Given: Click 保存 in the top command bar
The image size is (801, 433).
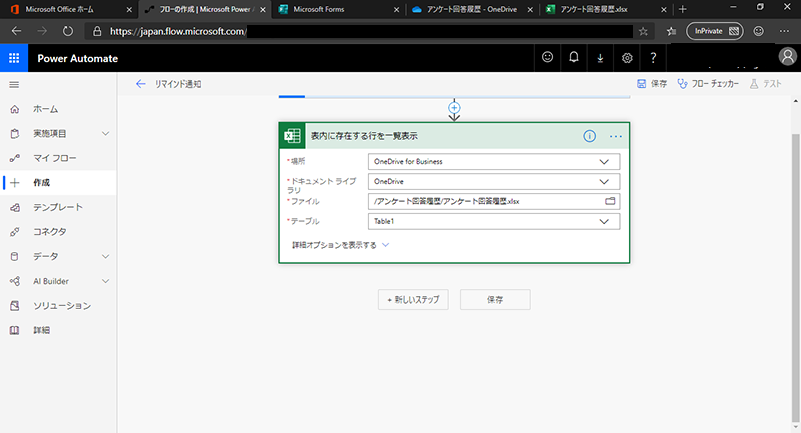Looking at the screenshot, I should click(652, 84).
